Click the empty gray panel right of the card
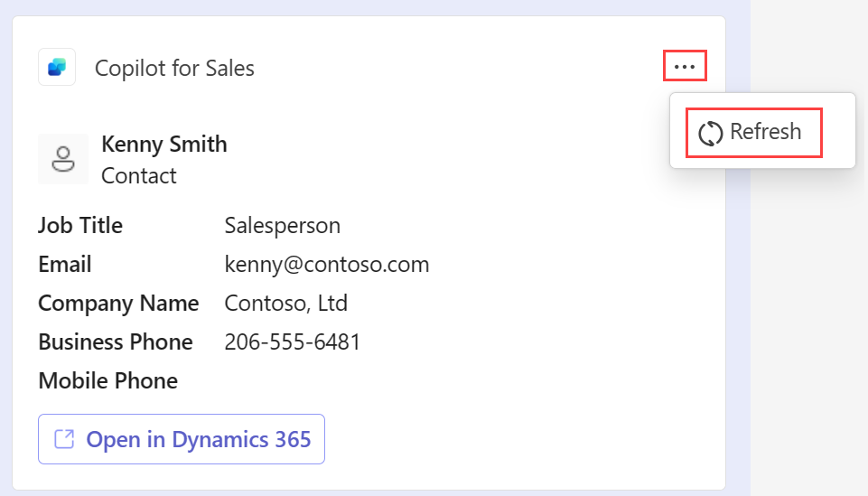 coord(809,316)
